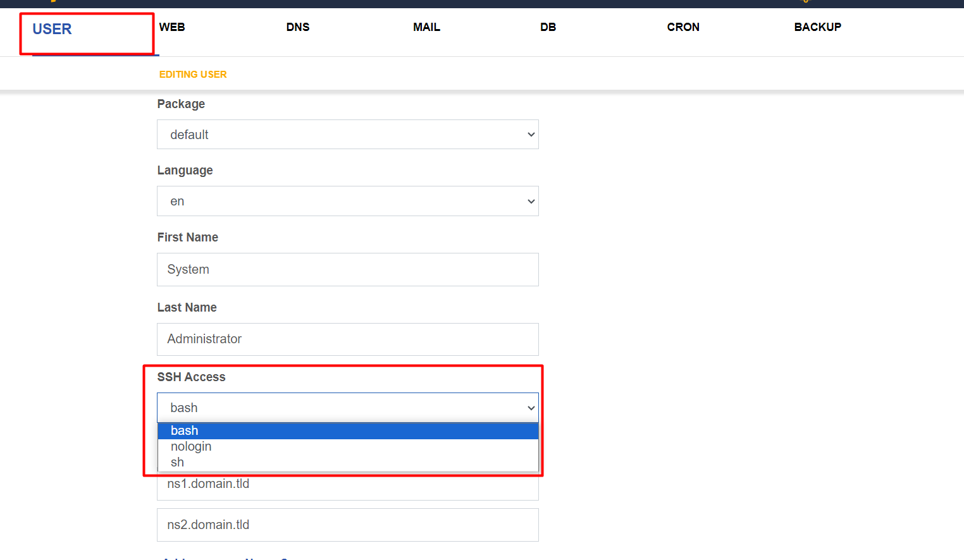
Task: Go to the DNS tab
Action: pos(298,27)
